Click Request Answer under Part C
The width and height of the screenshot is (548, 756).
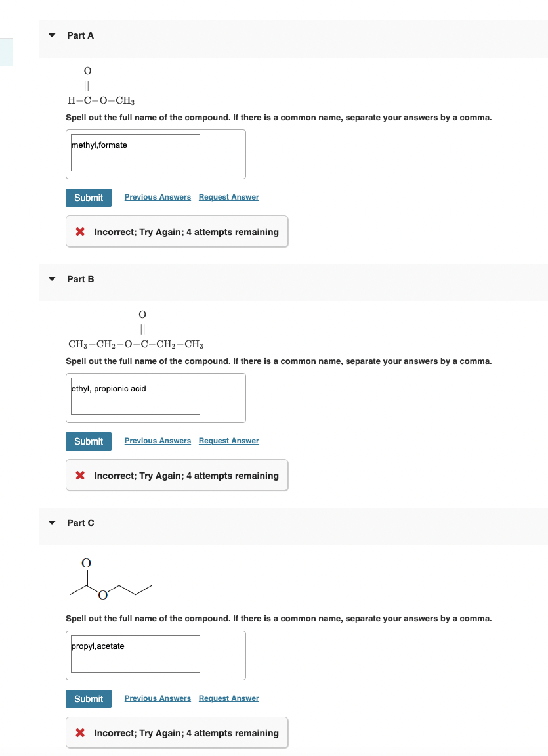(x=228, y=698)
